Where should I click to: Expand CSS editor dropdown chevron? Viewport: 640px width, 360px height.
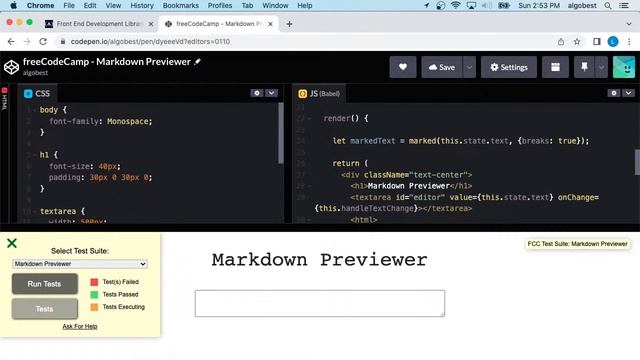(x=271, y=93)
